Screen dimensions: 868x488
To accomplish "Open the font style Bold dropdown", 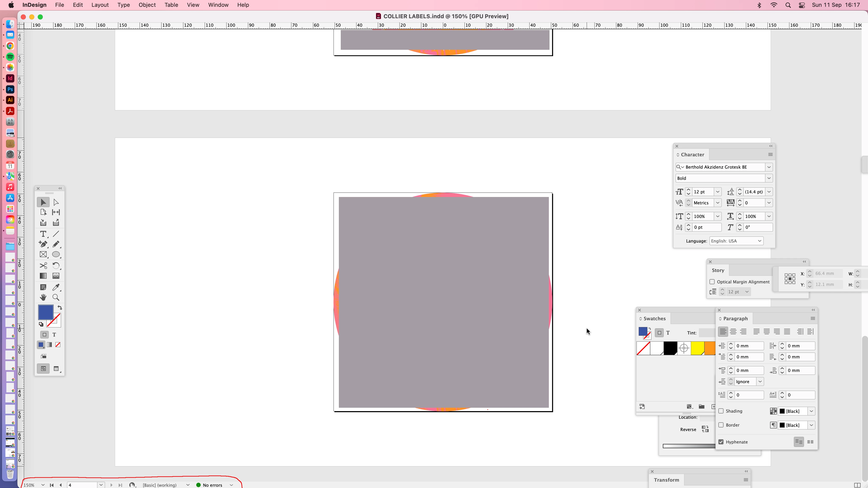I will [x=769, y=178].
